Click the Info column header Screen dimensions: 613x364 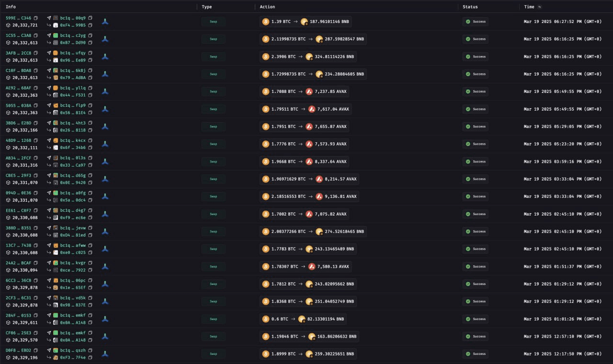pos(11,7)
